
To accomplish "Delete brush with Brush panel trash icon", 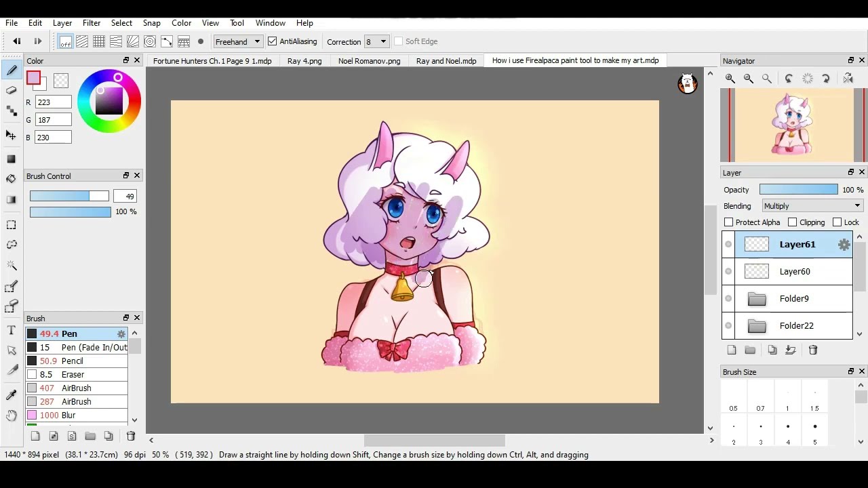I will [x=131, y=436].
